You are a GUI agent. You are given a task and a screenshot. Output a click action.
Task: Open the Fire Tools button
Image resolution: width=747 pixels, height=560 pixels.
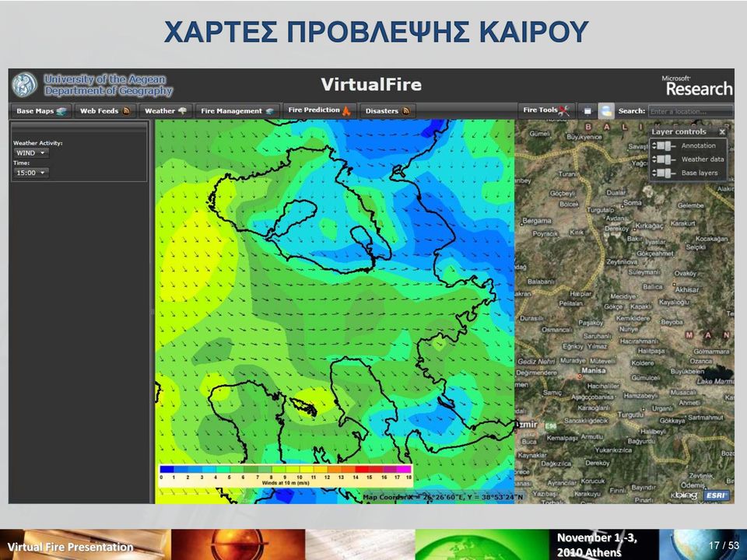(x=546, y=110)
